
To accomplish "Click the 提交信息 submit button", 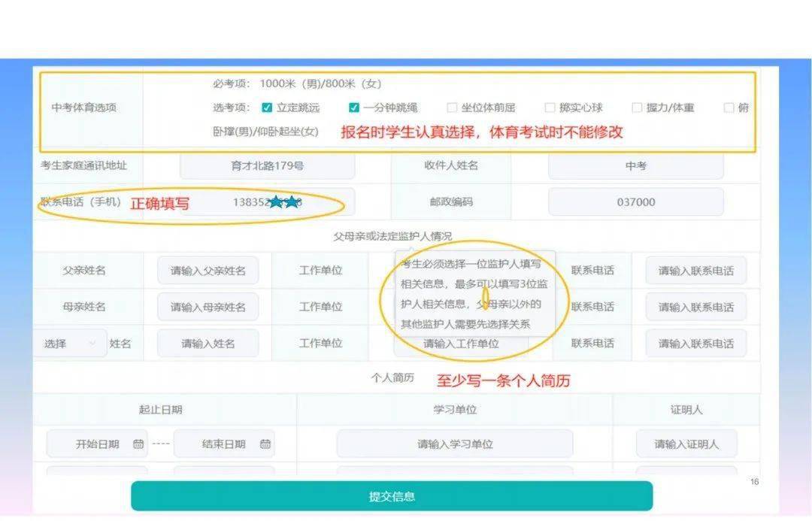I will pos(392,496).
